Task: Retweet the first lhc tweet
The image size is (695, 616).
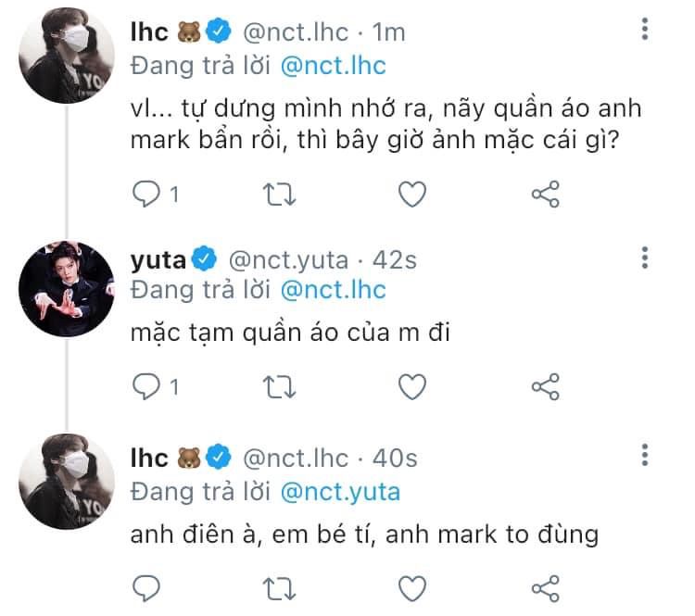Action: tap(275, 195)
